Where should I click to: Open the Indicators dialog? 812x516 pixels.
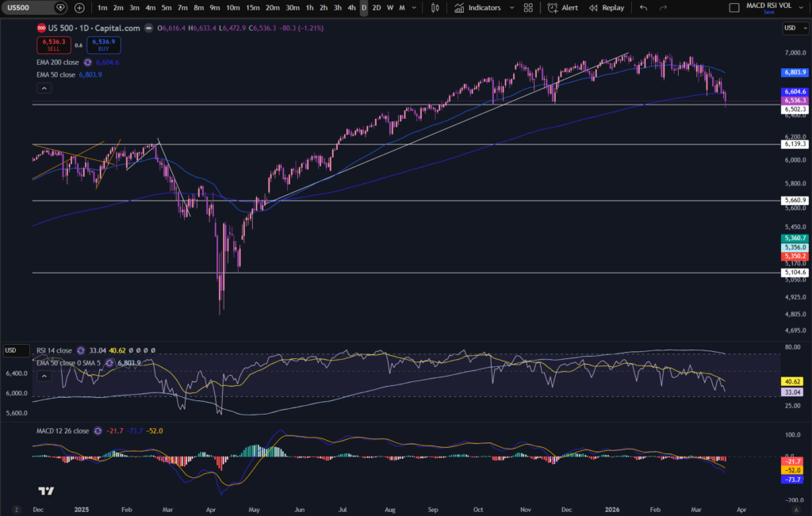tap(478, 8)
